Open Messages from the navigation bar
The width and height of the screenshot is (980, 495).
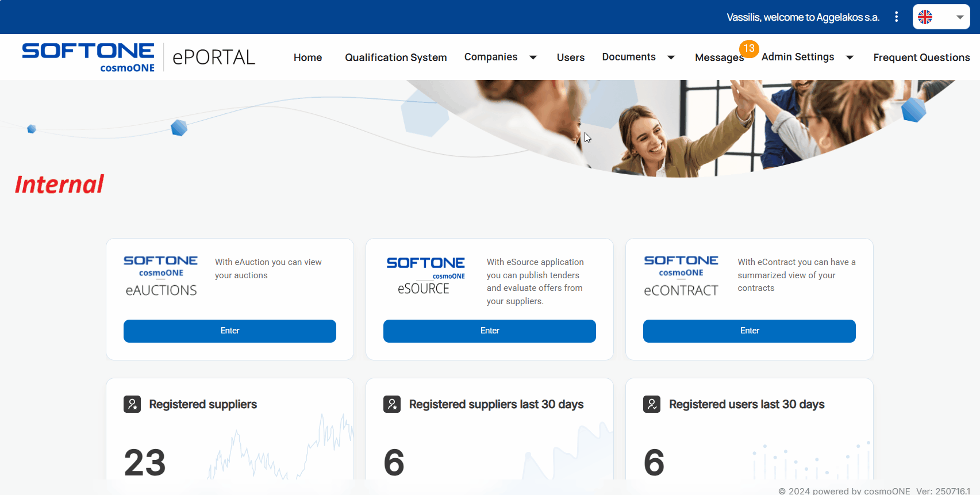(719, 57)
